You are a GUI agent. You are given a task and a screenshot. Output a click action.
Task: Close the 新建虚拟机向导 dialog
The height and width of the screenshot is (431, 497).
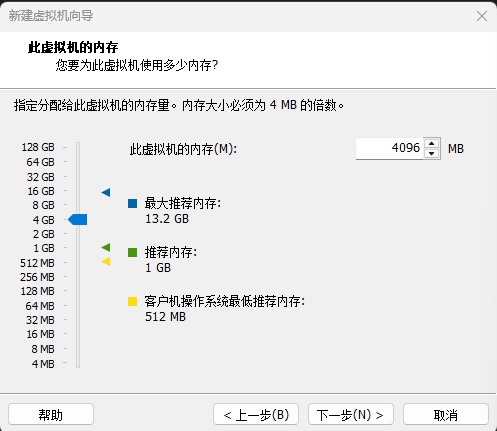click(x=482, y=16)
